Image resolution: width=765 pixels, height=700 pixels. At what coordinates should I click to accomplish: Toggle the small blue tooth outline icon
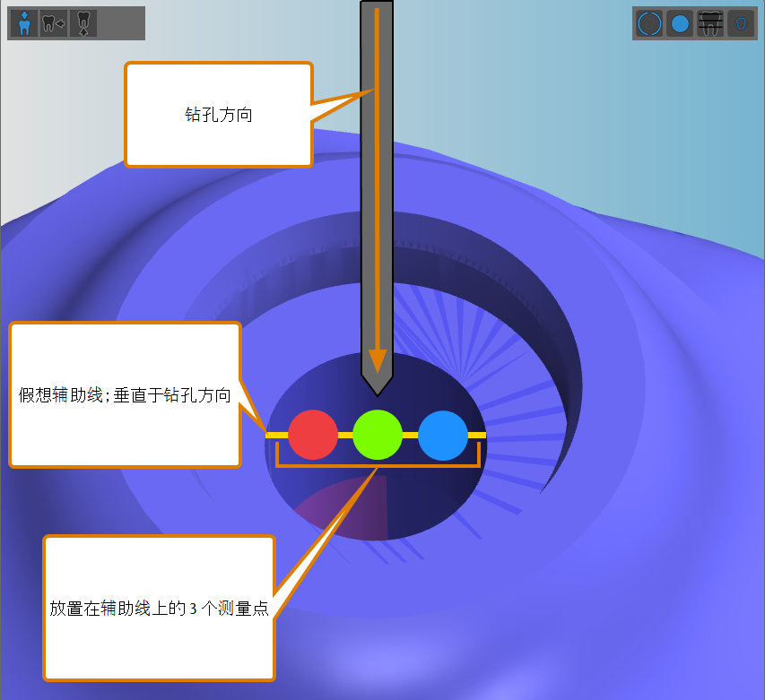click(x=741, y=23)
